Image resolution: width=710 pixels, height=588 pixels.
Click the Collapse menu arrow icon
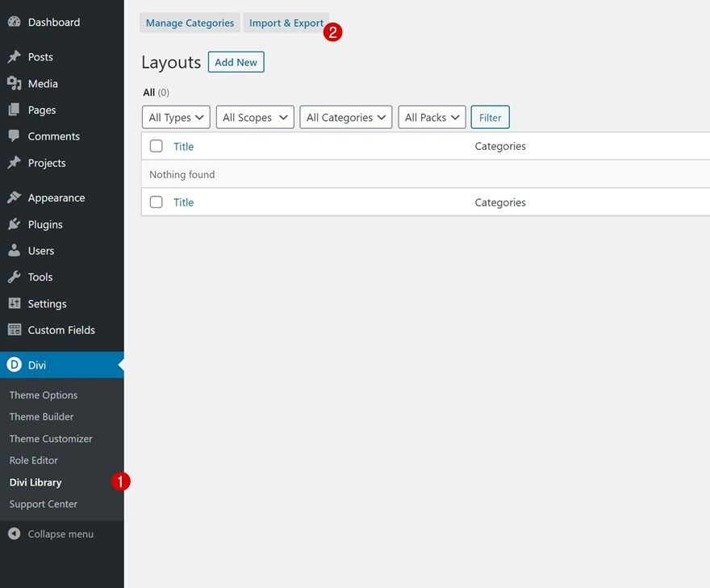tap(14, 534)
